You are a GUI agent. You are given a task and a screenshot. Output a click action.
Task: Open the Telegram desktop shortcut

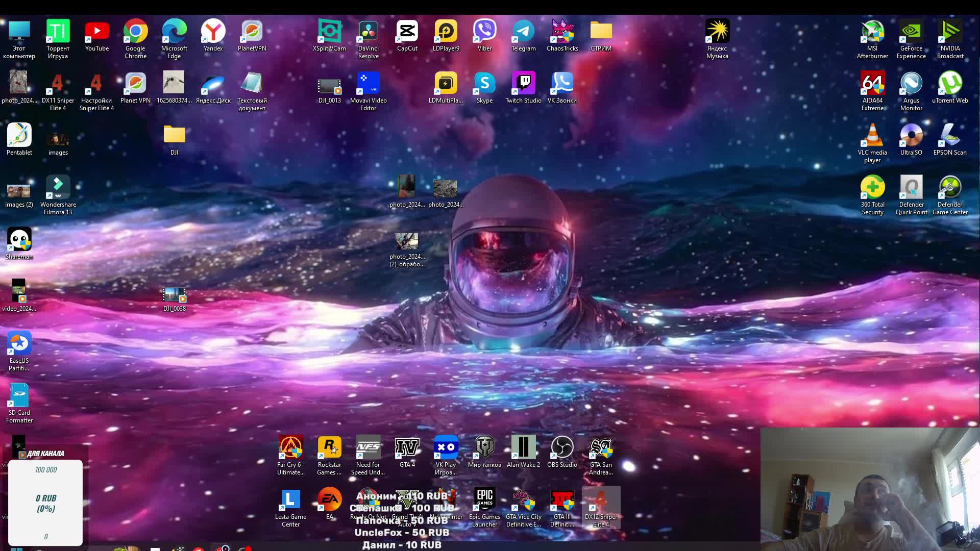tap(523, 32)
